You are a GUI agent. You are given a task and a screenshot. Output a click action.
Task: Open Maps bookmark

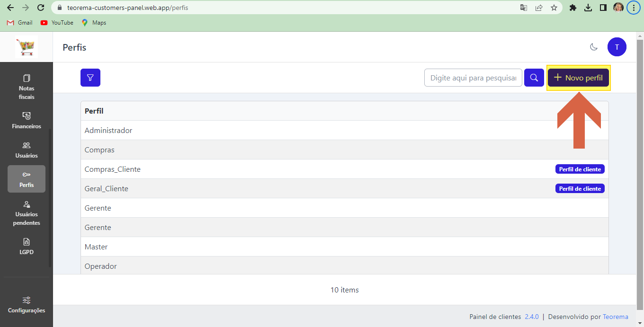[x=94, y=23]
